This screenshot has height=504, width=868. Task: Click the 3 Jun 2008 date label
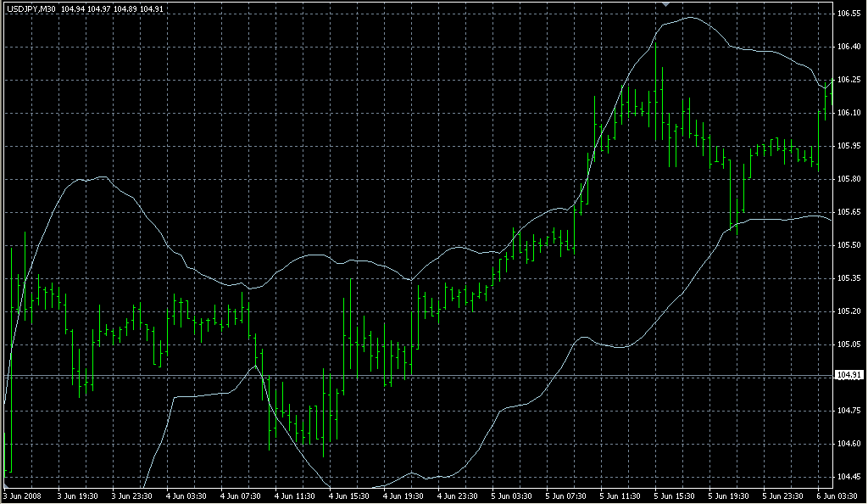[x=23, y=496]
